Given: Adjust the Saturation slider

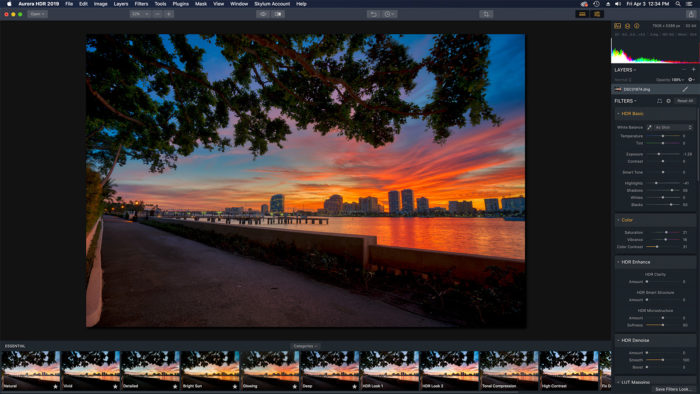Looking at the screenshot, I should point(666,232).
